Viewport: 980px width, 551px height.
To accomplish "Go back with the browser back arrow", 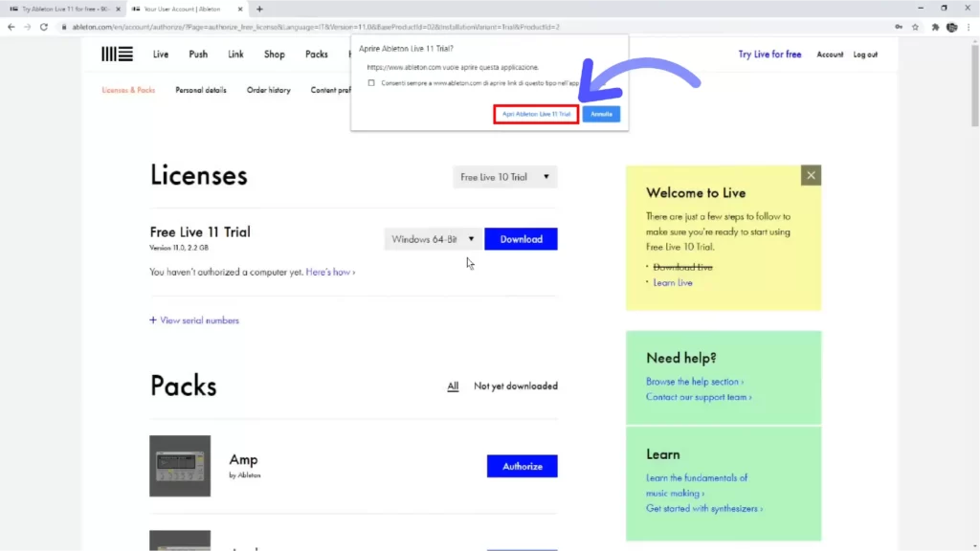I will (11, 27).
